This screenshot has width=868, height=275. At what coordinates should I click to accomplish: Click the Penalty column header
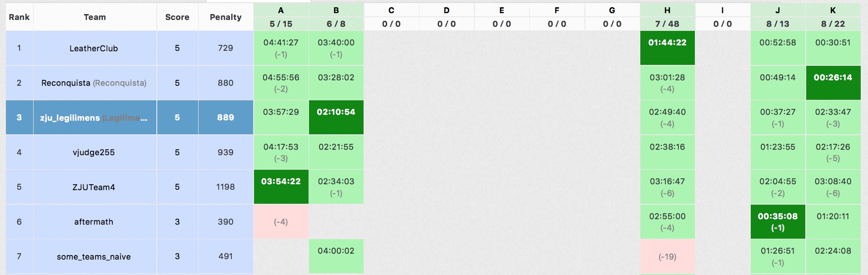coord(225,17)
